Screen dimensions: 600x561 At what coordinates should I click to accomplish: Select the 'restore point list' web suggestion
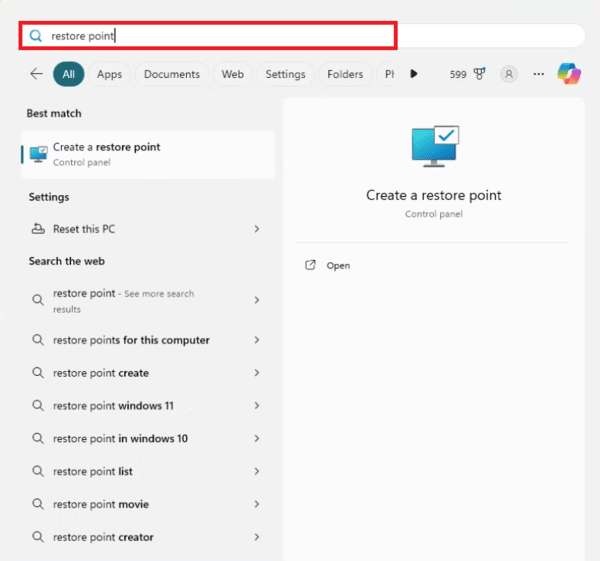coord(148,471)
